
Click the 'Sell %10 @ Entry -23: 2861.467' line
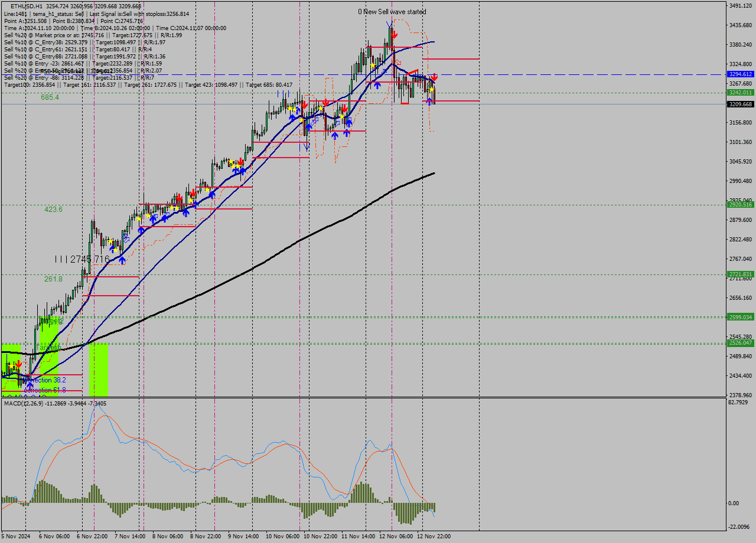(83, 63)
